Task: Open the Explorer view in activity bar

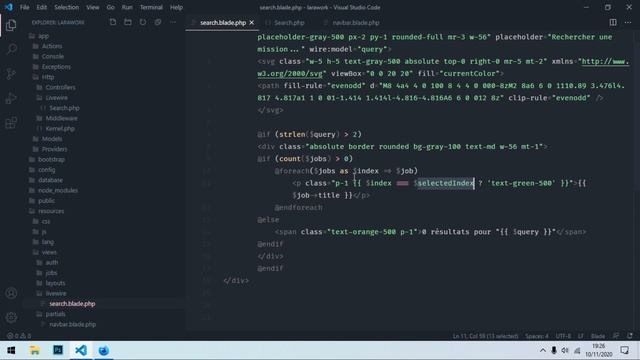Action: click(11, 25)
